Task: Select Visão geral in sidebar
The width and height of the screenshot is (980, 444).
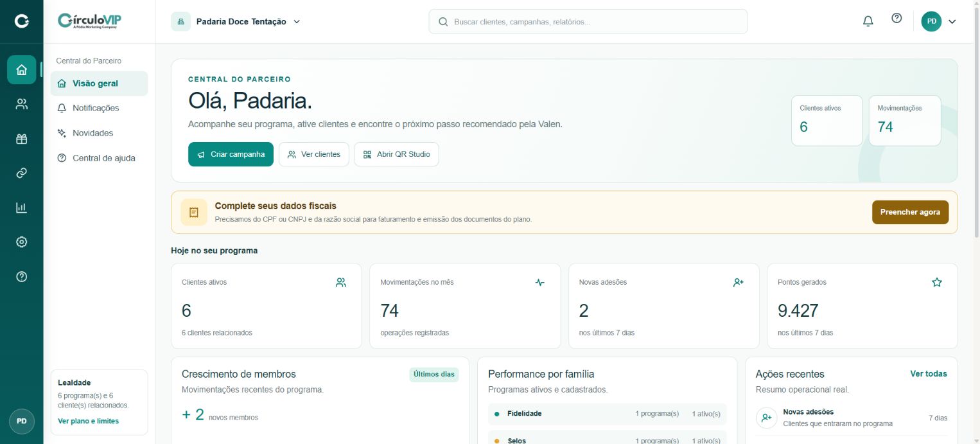Action: tap(99, 84)
